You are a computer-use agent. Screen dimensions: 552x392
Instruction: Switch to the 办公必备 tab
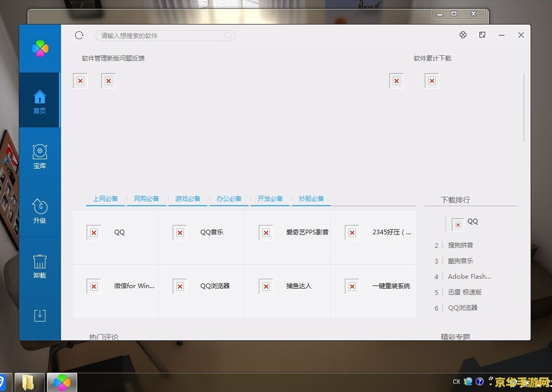229,199
